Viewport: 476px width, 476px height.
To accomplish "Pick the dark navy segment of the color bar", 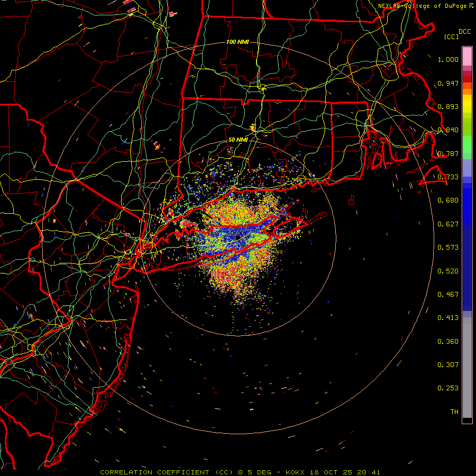I will (467, 270).
